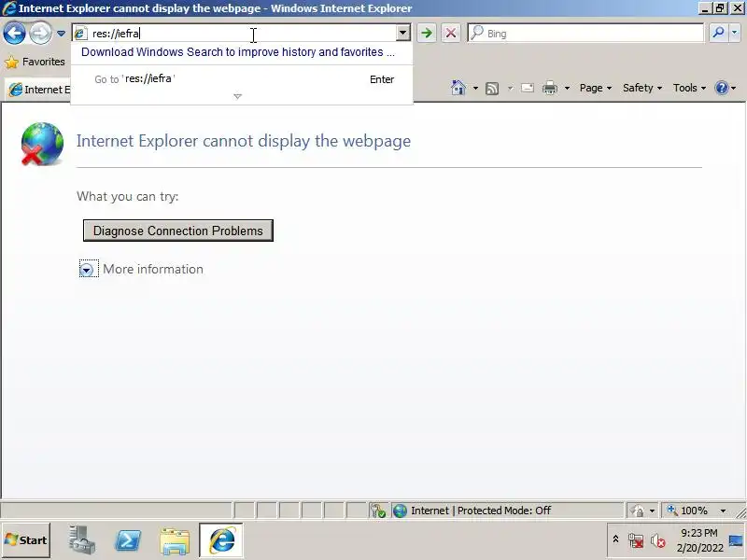Open the Safety menu
Screen dimensions: 747x560
pyautogui.click(x=642, y=88)
